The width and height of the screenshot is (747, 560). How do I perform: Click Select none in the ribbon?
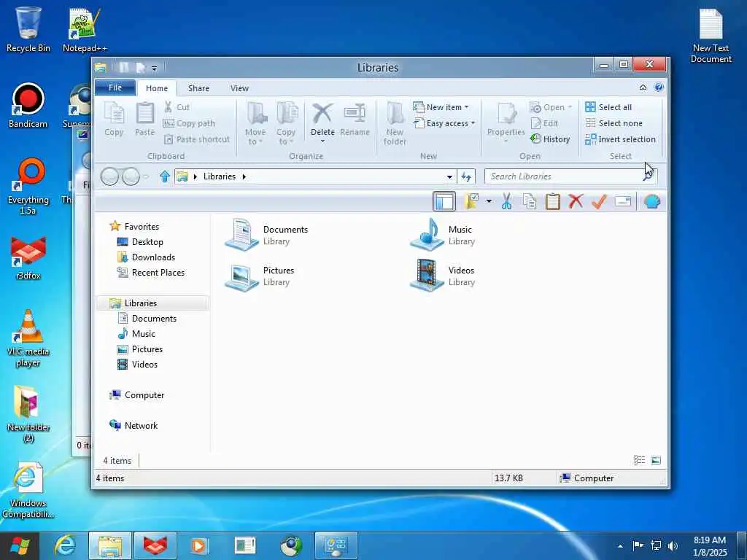click(x=614, y=123)
